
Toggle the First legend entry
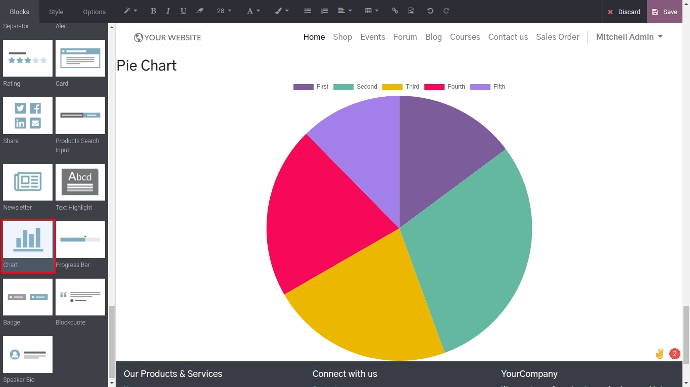point(311,87)
